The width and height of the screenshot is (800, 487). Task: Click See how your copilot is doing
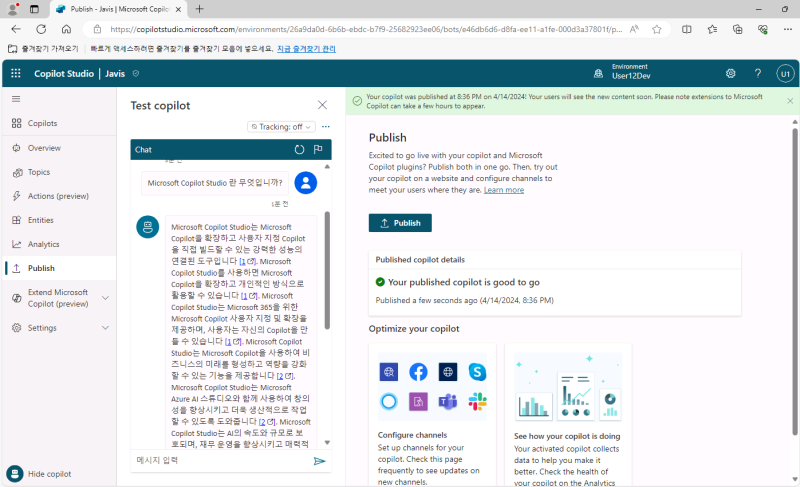[567, 437]
